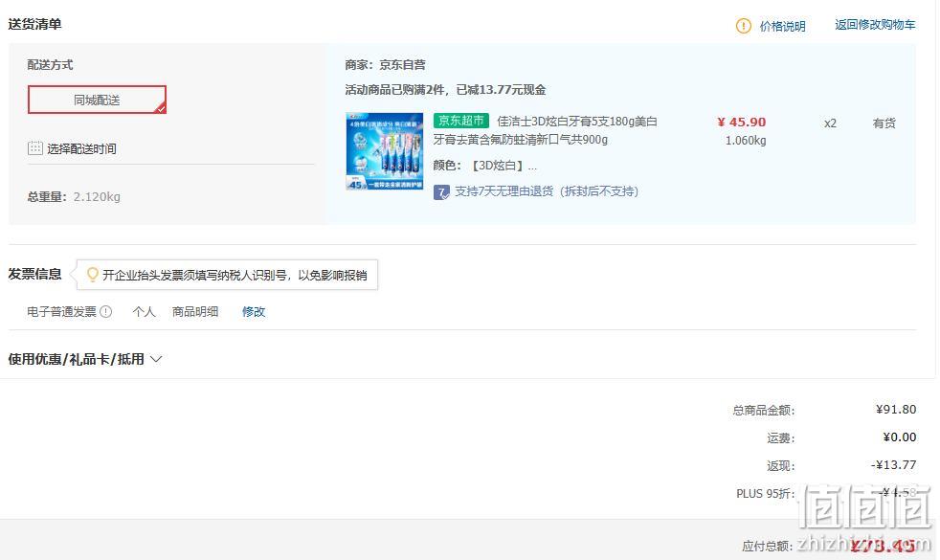The height and width of the screenshot is (560, 940).
Task: Select the 同城配送 delivery option
Action: point(97,100)
